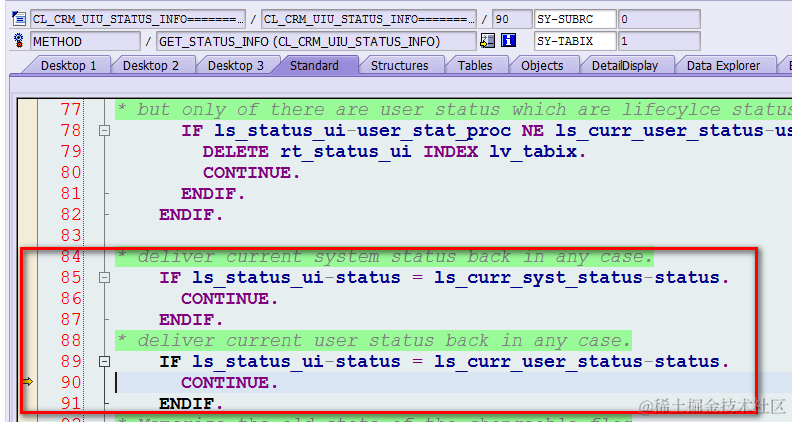
Task: Click line number 80 in the gutter
Action: [x=71, y=173]
